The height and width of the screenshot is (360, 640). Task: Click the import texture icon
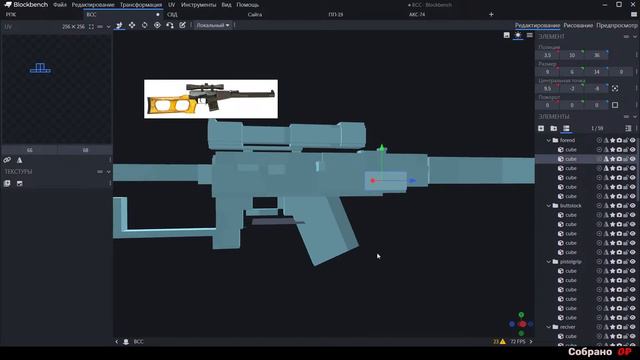point(7,184)
